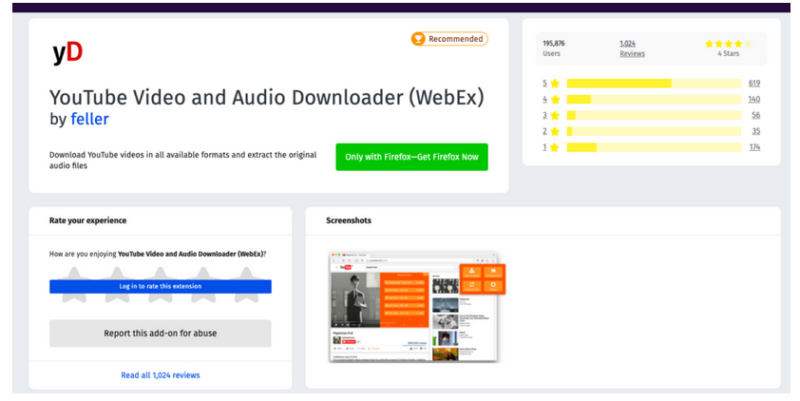Screen dimensions: 800x401
Task: Click the five-star rating bar
Action: tap(654, 83)
